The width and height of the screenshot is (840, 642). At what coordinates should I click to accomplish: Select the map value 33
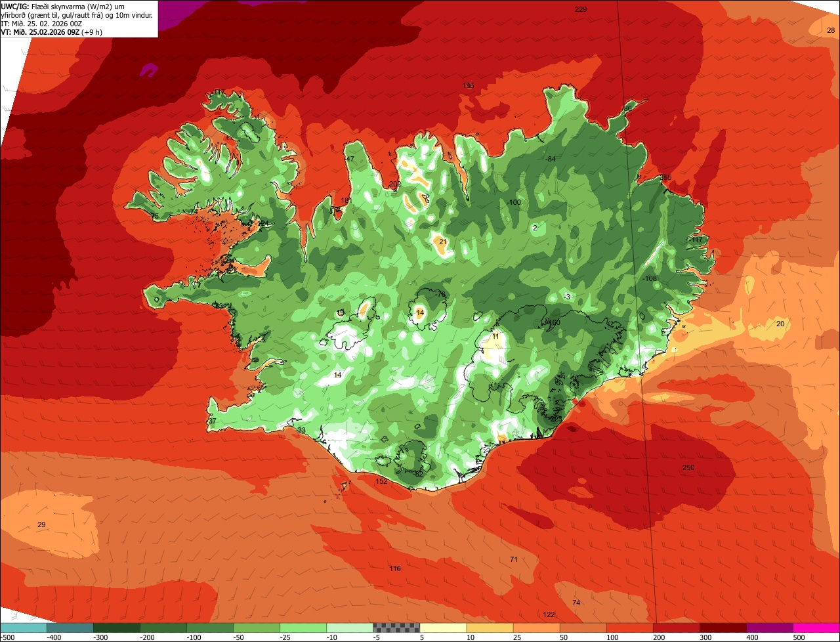point(301,431)
